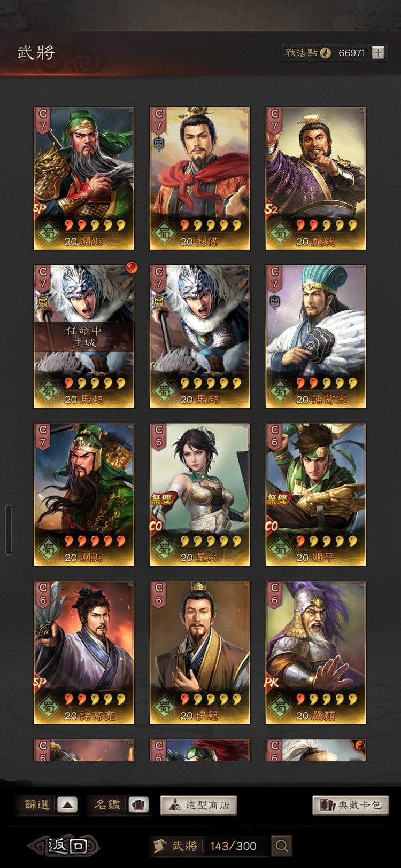Viewport: 401px width, 868px height.
Task: Tap the 武將 143/300 counter label
Action: (x=209, y=846)
